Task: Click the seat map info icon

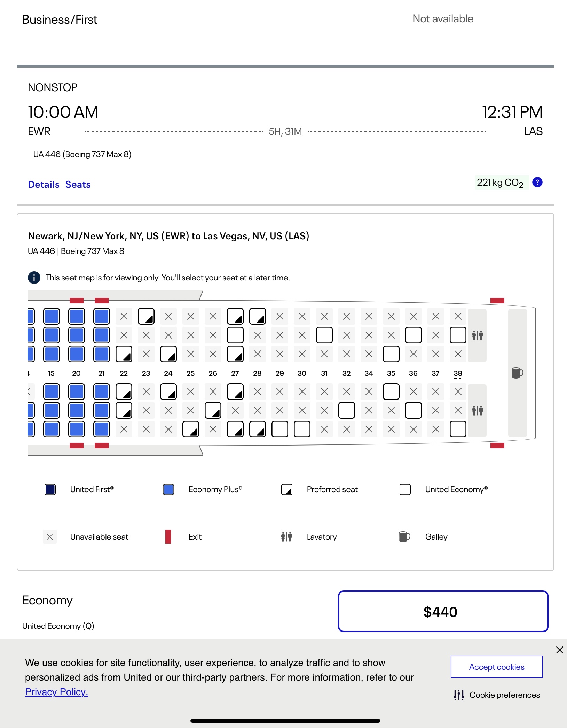Action: [34, 278]
